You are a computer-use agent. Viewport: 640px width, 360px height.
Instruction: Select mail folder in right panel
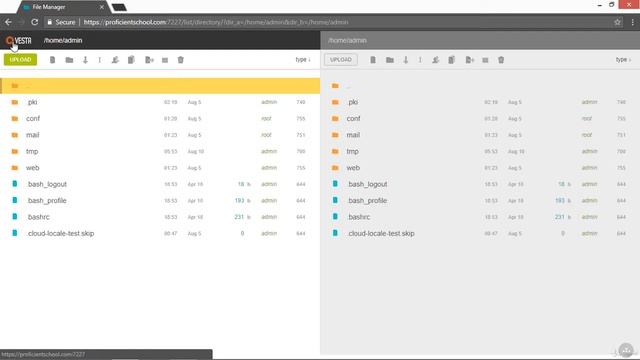(480, 135)
